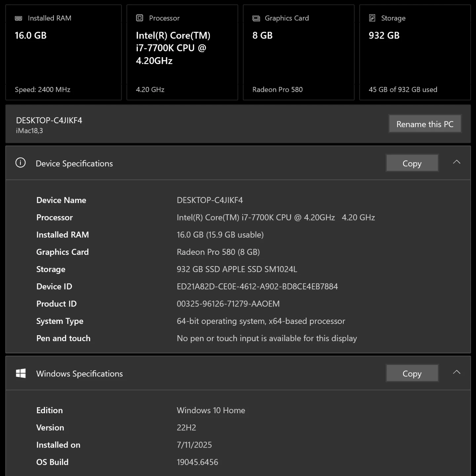Click the Device Specifications info icon
This screenshot has width=476, height=476.
pos(20,163)
